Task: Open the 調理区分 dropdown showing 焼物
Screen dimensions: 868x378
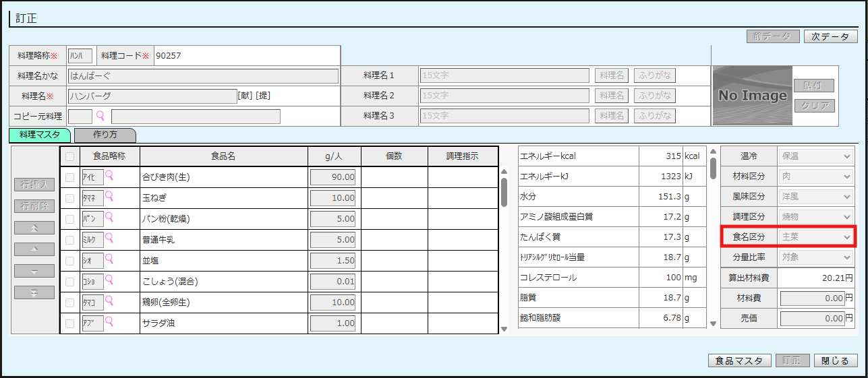Action: point(815,217)
